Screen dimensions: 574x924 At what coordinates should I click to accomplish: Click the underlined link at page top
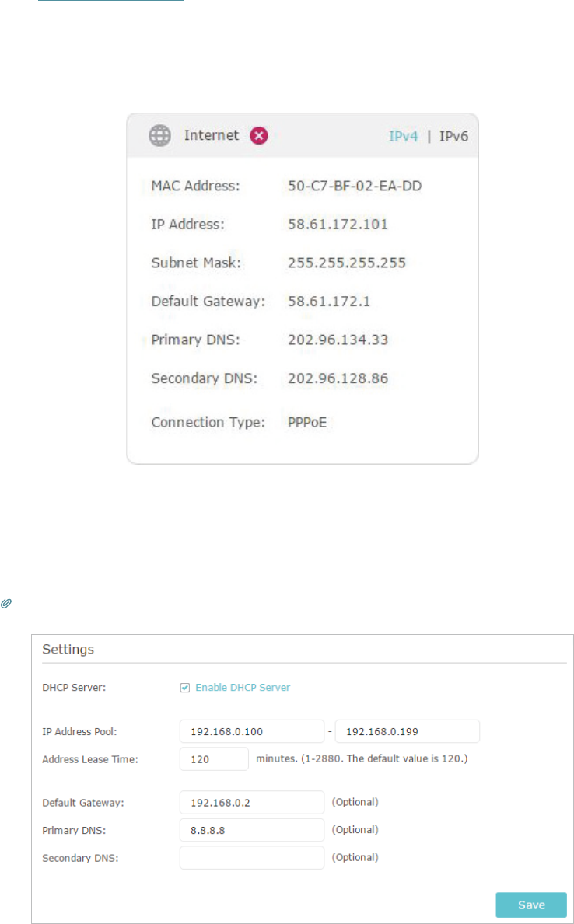111,1
